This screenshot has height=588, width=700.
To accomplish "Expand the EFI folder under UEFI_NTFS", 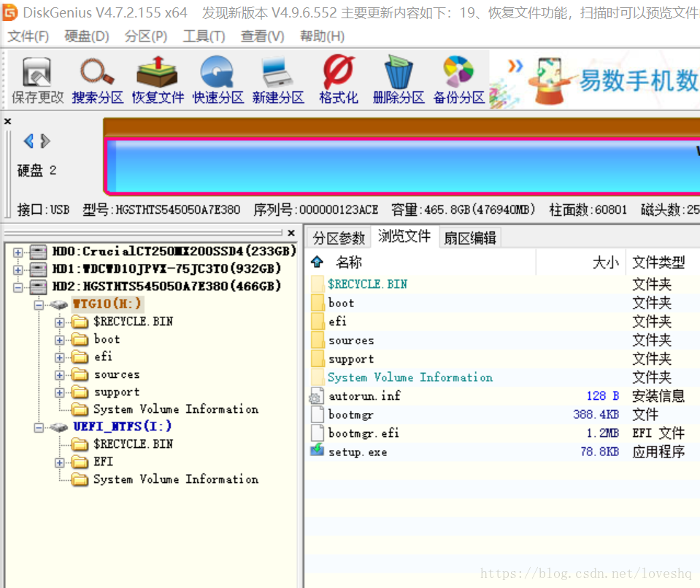I will 59,463.
